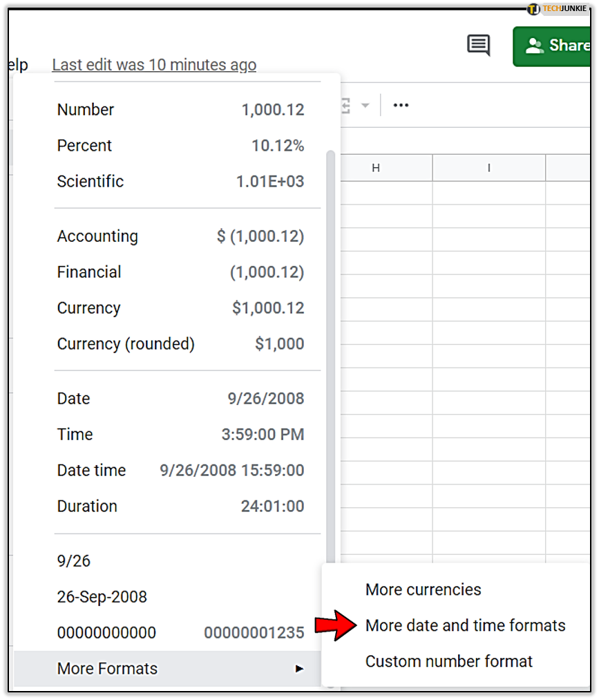Apply Currency (rounded) format
This screenshot has width=599, height=700.
coord(181,343)
